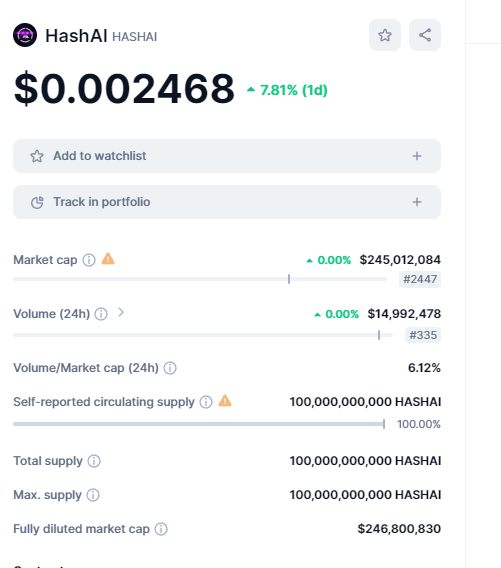This screenshot has width=501, height=568.
Task: Click HashAI coin name heading
Action: (x=76, y=36)
